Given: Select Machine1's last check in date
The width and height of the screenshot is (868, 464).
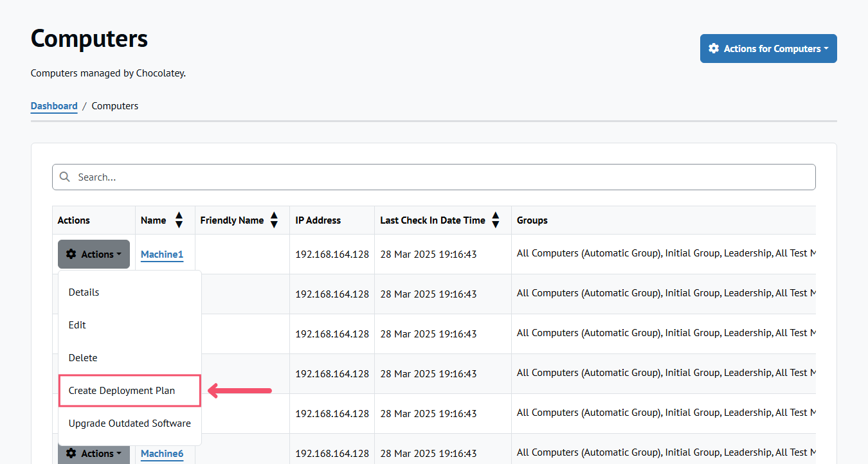Looking at the screenshot, I should pos(428,254).
